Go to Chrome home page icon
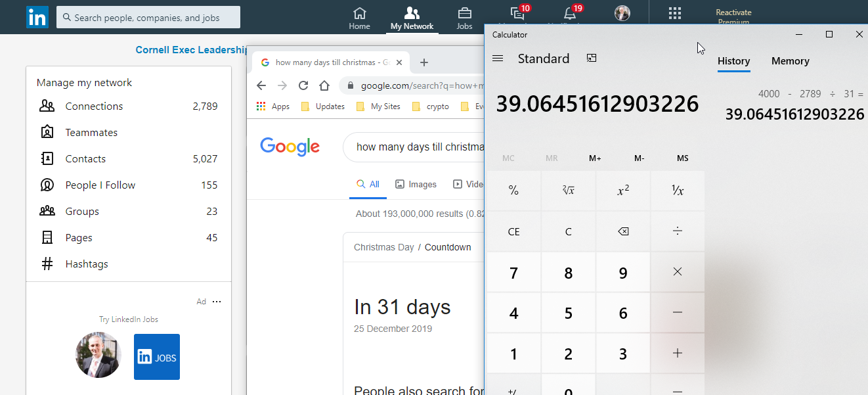 click(324, 85)
